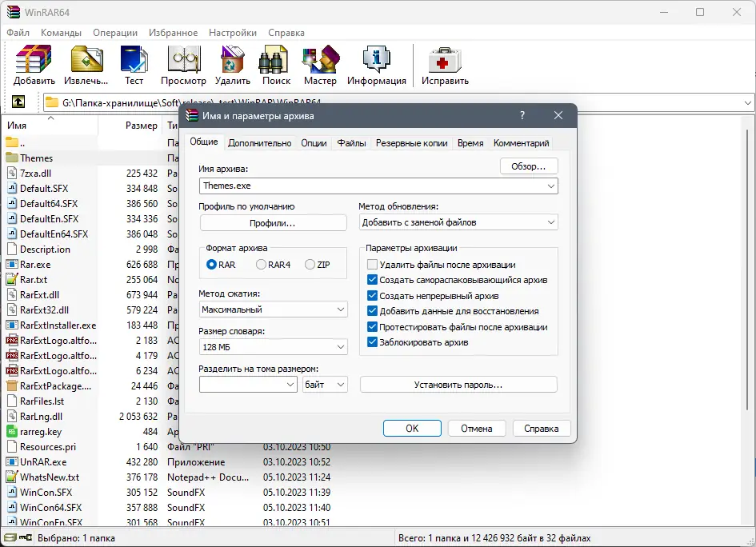Go up one folder with arrow icon
The height and width of the screenshot is (547, 756).
click(18, 102)
